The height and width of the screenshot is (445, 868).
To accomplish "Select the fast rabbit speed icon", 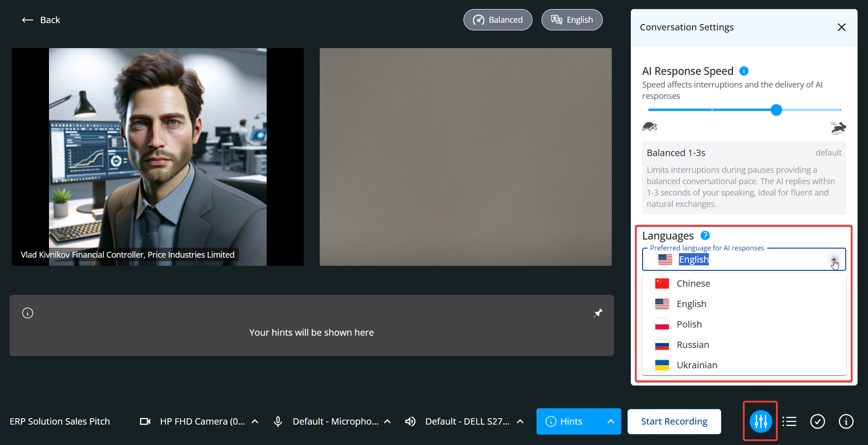I will click(x=838, y=128).
